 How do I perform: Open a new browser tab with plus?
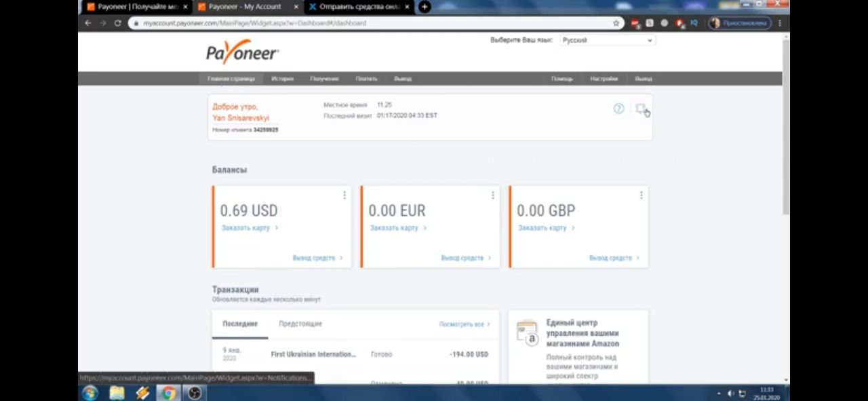point(425,7)
